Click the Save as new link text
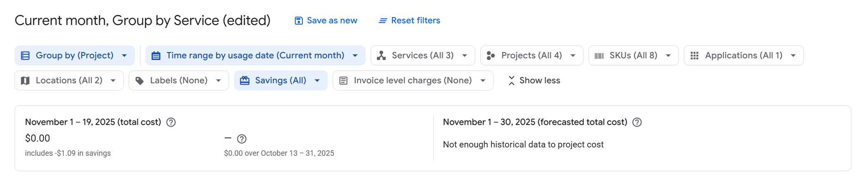The image size is (868, 182). 332,20
